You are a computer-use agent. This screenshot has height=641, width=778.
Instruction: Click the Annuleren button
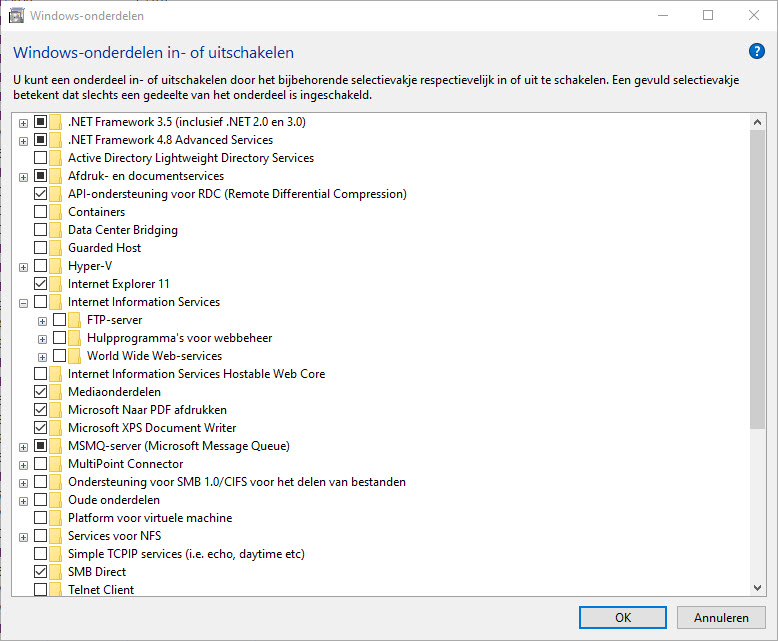pos(713,617)
